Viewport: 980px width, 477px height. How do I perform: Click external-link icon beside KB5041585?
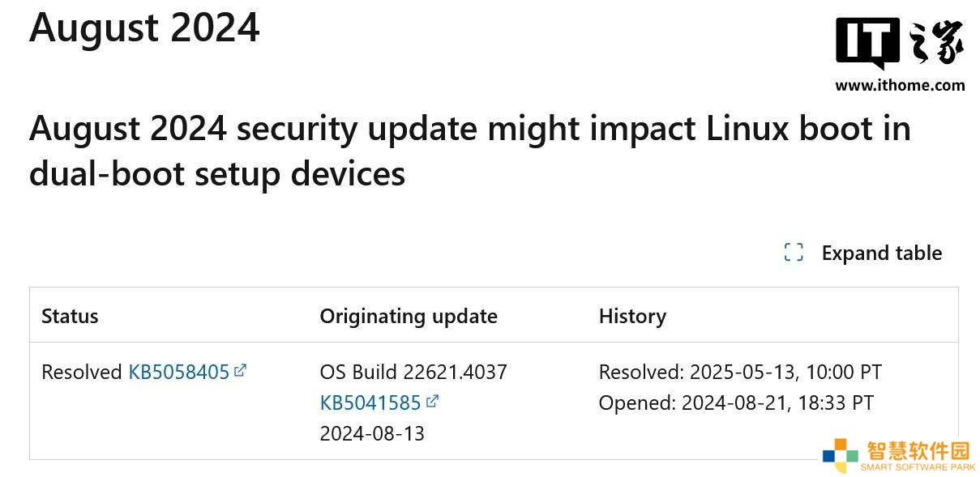432,401
